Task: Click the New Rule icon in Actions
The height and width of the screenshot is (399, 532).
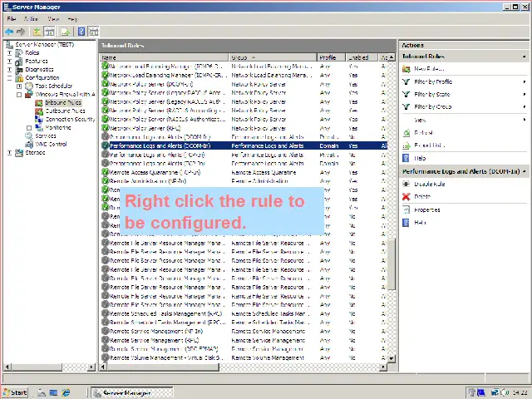Action: 406,69
